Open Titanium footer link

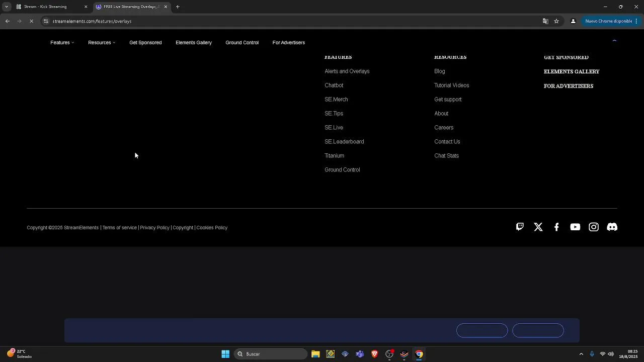coord(334,156)
